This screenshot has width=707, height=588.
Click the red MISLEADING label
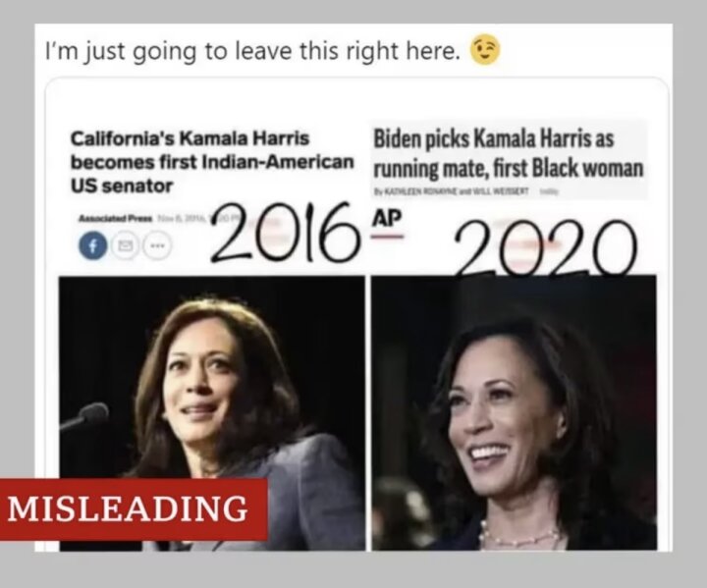(x=134, y=509)
